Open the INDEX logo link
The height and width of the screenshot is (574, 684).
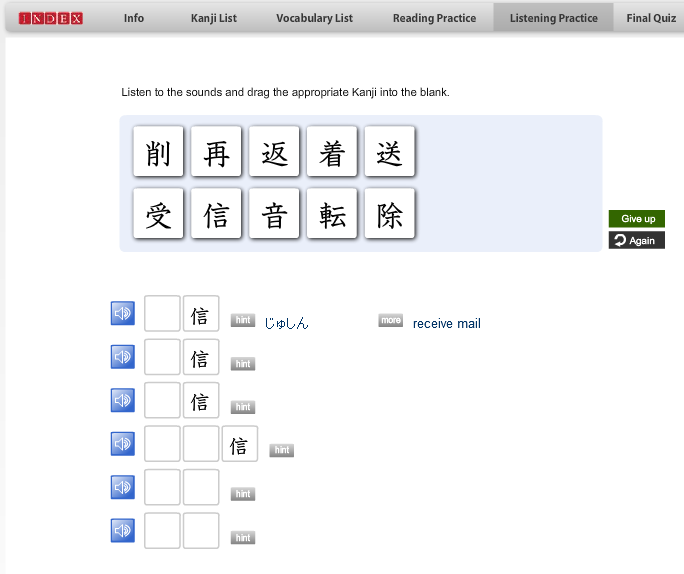point(51,18)
